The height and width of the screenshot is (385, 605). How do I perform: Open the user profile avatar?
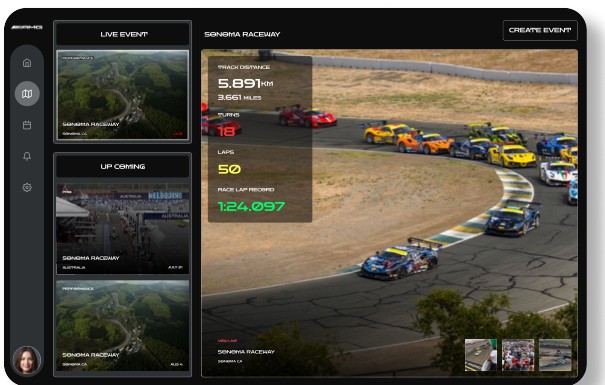[27, 361]
